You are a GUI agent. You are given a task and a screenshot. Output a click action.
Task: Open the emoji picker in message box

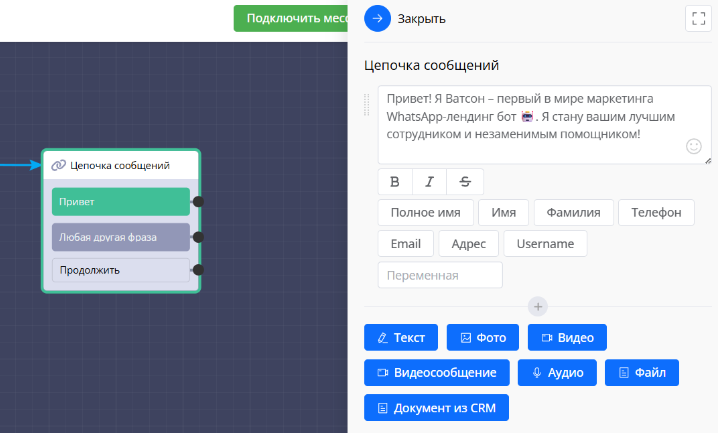(693, 146)
